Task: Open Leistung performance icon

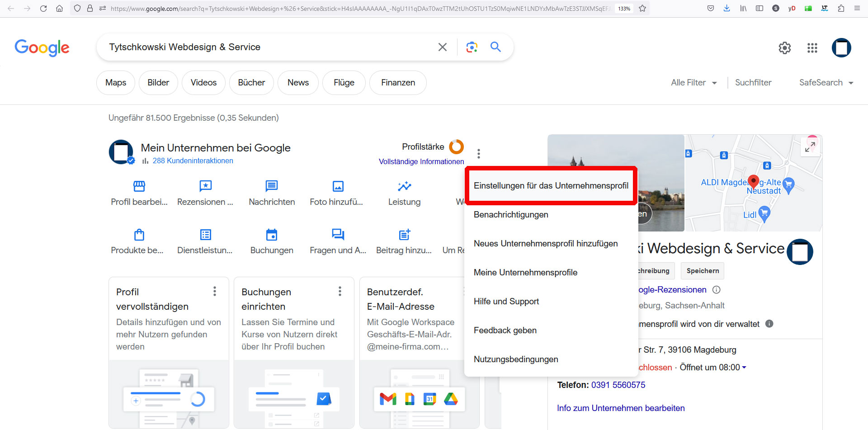Action: click(404, 186)
